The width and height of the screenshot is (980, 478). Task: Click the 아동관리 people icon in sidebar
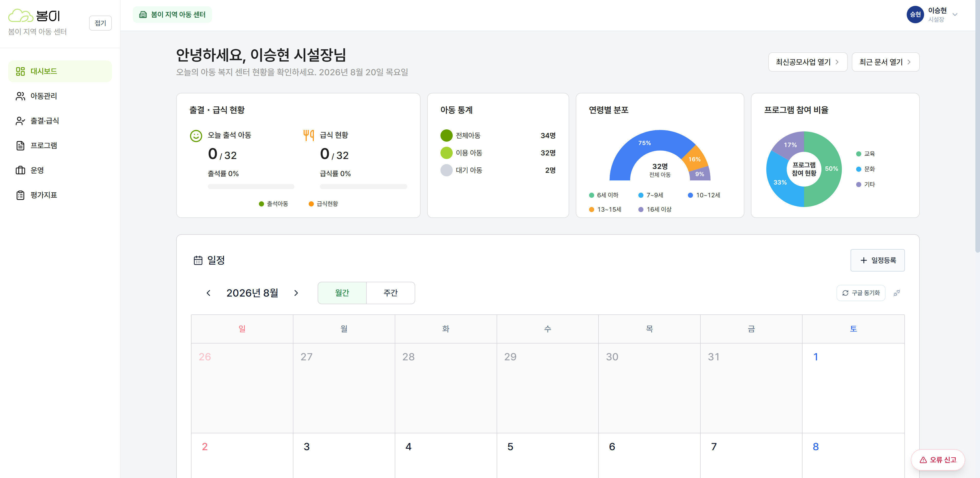coord(20,96)
